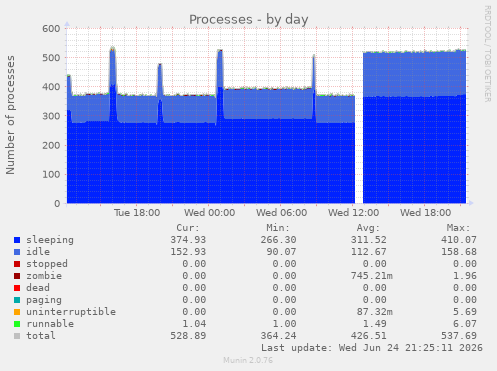Click the 'Munin 2.0.76' version text
The height and width of the screenshot is (371, 497).
[x=248, y=360]
